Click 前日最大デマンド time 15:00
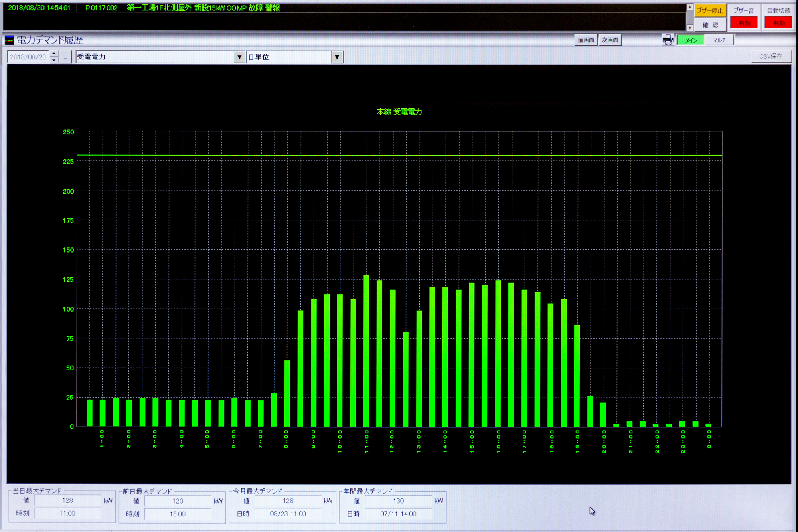Image resolution: width=798 pixels, height=532 pixels. click(x=178, y=514)
